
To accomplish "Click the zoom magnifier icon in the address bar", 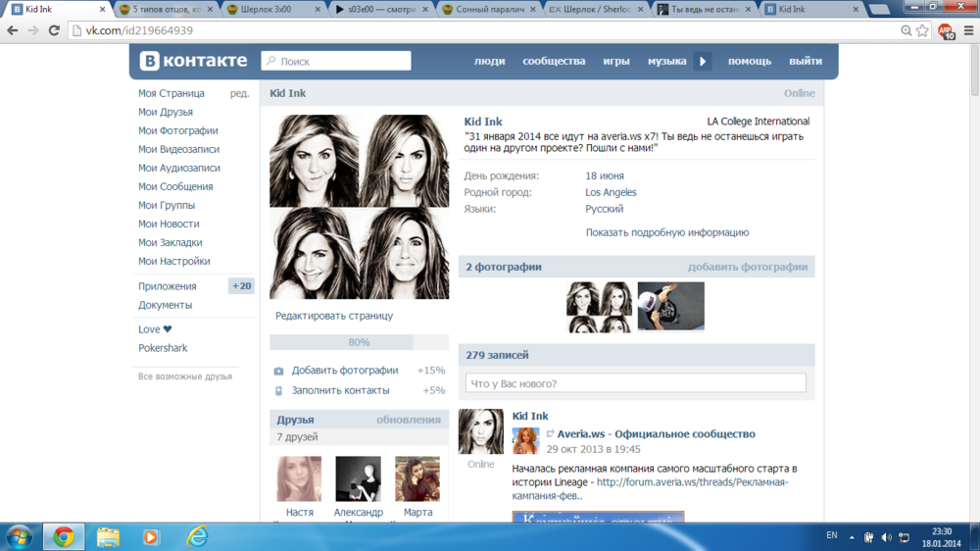I will point(906,30).
